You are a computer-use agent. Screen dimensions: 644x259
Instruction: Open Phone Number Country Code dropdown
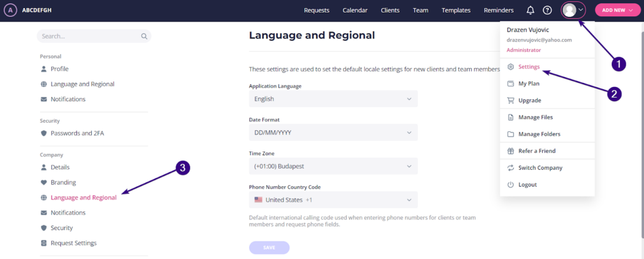[x=333, y=200]
